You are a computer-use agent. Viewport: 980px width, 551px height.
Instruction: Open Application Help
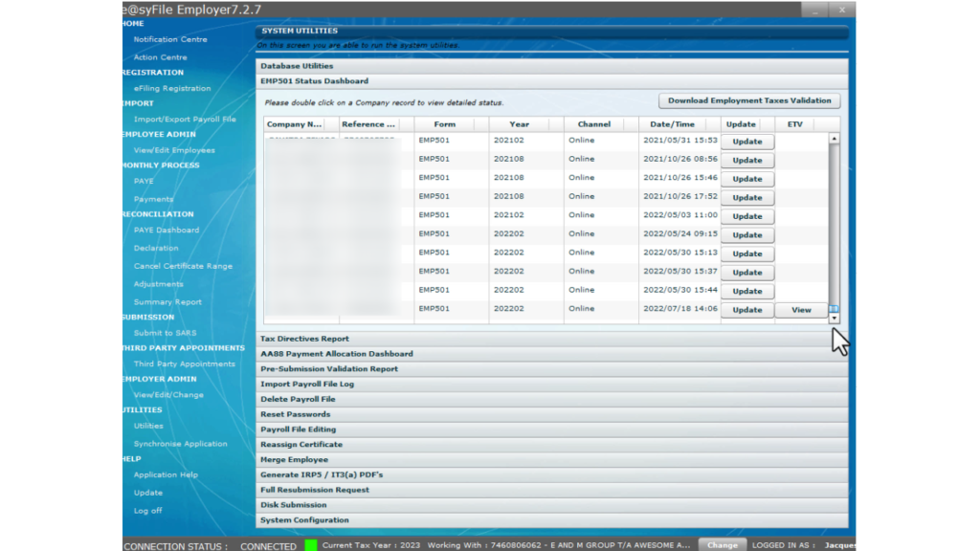click(x=166, y=474)
